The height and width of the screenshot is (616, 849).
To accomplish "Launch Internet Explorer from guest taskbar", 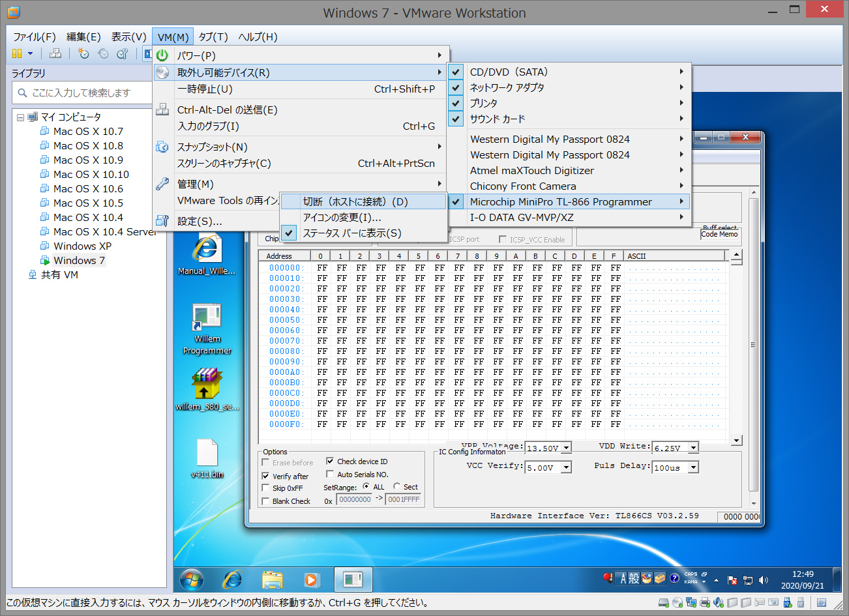I will pyautogui.click(x=232, y=579).
